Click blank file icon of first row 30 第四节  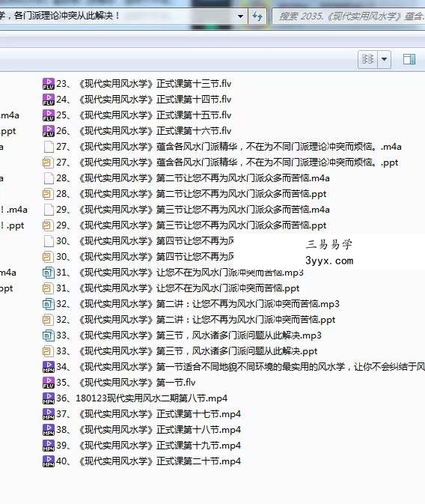(49, 241)
